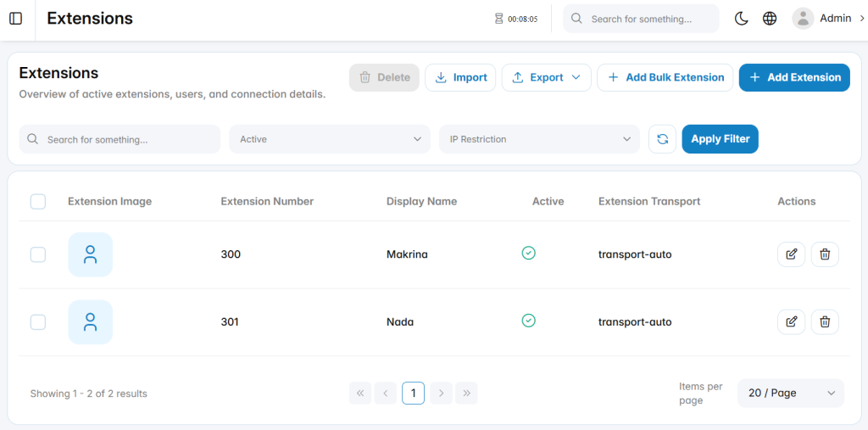Change items per page from 20 / Page
868x430 pixels.
[x=791, y=393]
